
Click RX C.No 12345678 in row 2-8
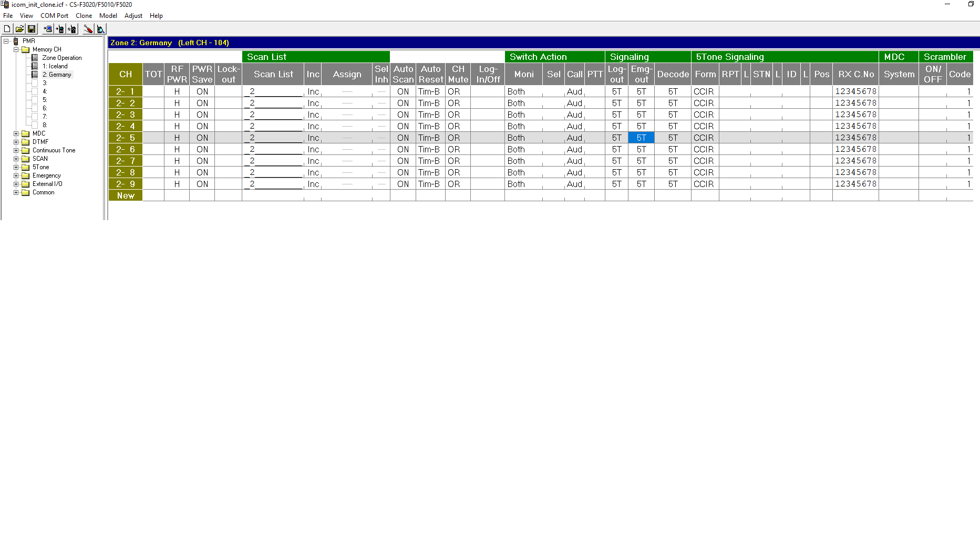click(x=856, y=172)
